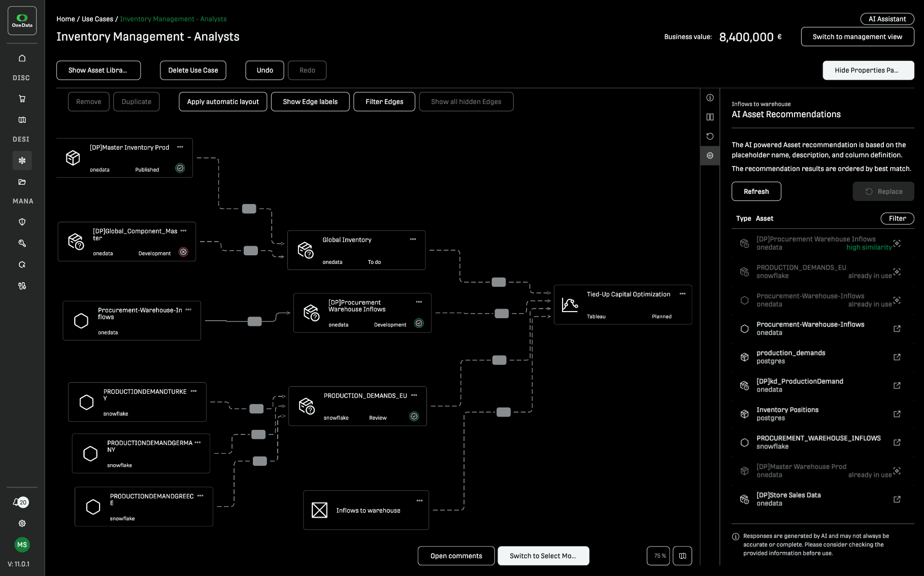Image resolution: width=924 pixels, height=576 pixels.
Task: Go to Use Cases breadcrumb
Action: 97,19
